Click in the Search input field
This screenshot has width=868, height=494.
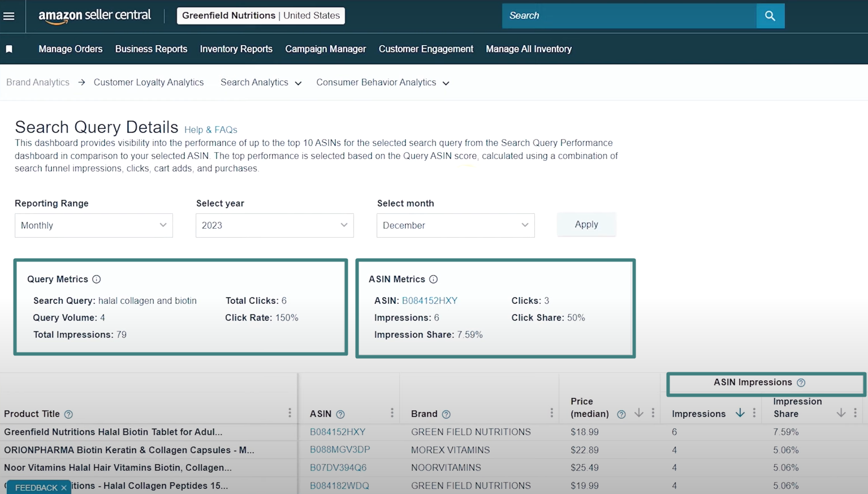(629, 16)
